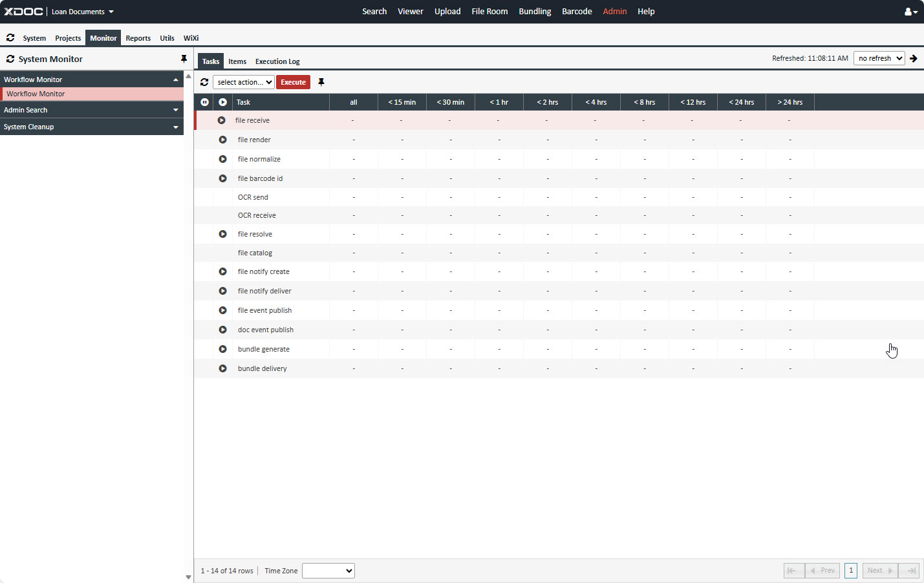924x583 pixels.
Task: Pin the System Monitor sidebar panel
Action: point(184,59)
